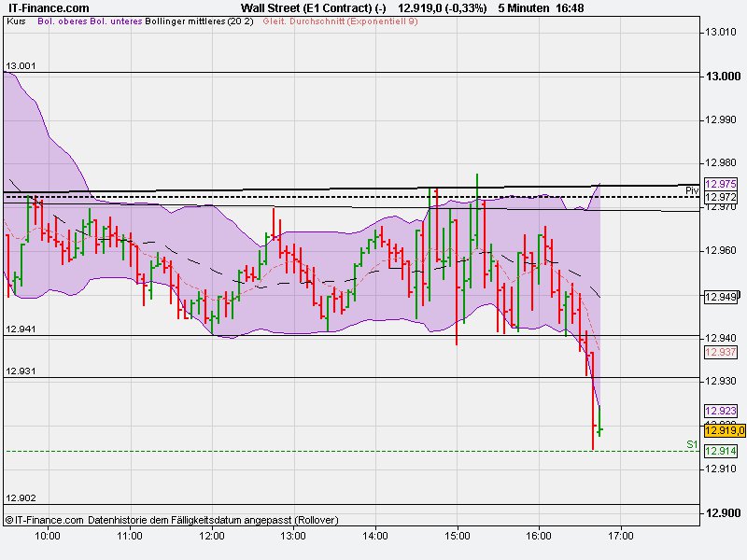Viewport: 747px width, 560px height.
Task: Click the purple 12.923 lower Bollinger tag
Action: tap(719, 409)
